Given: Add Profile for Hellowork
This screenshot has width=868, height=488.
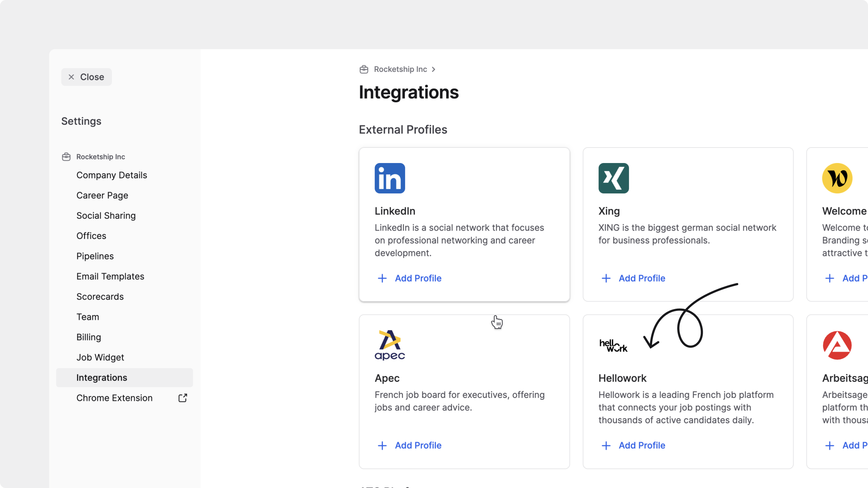Looking at the screenshot, I should (x=641, y=445).
